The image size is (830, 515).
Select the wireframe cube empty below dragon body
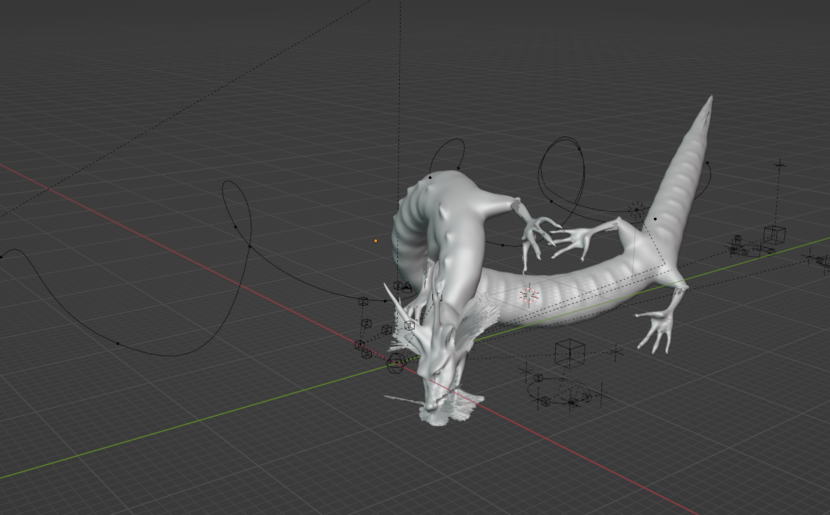[x=569, y=351]
